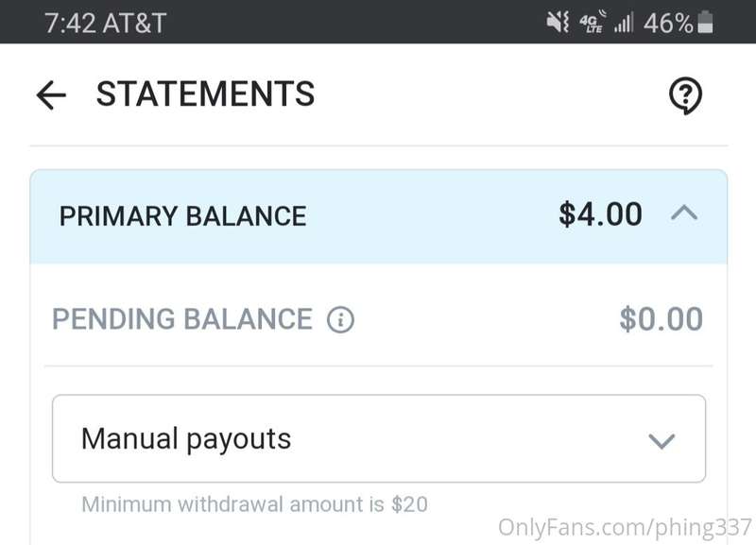Click the Pending Balance info icon

(340, 320)
